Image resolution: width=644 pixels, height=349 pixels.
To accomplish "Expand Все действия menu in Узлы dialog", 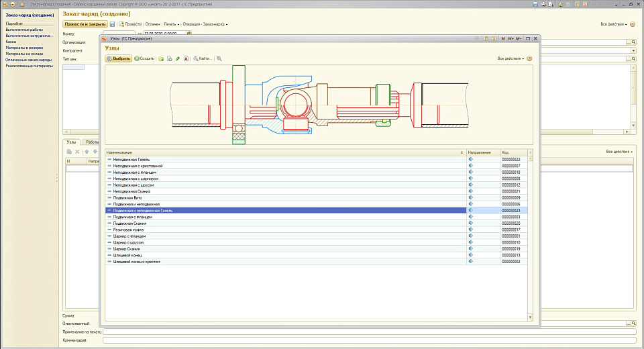I will (511, 58).
